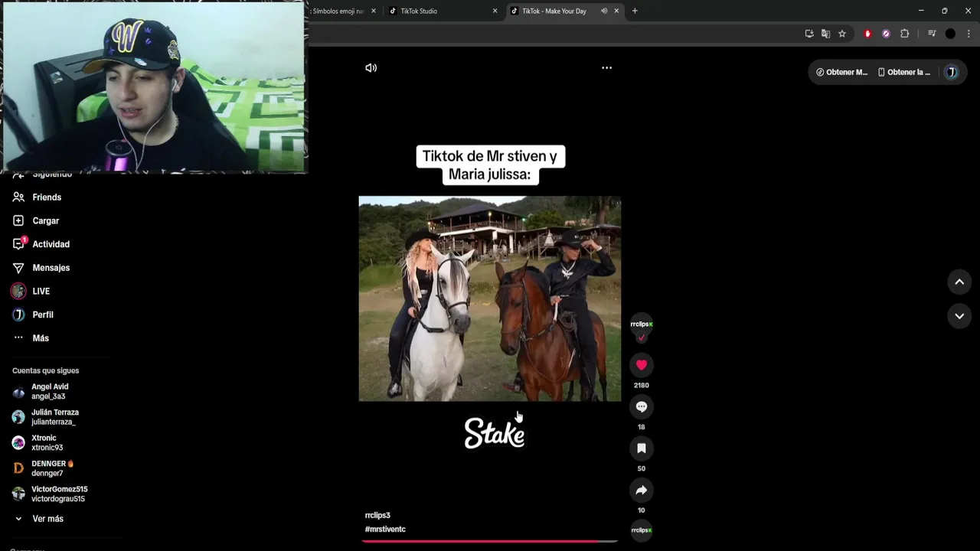This screenshot has width=980, height=551.
Task: Go to next video with the down arrow
Action: 959,315
